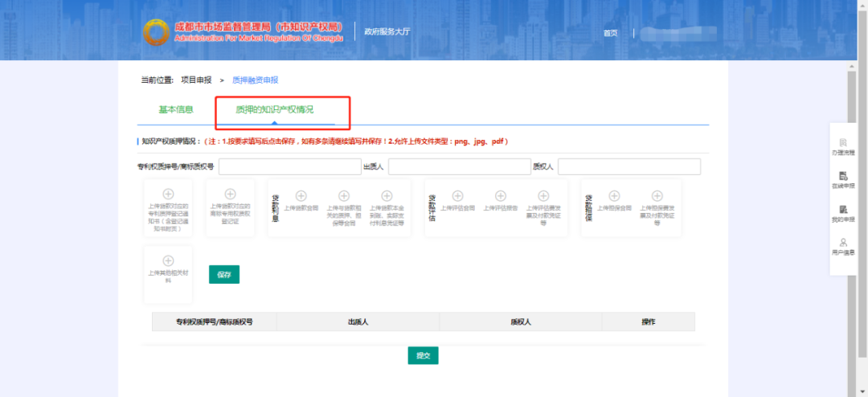Select 质押的知识产权情况 tab

[275, 109]
